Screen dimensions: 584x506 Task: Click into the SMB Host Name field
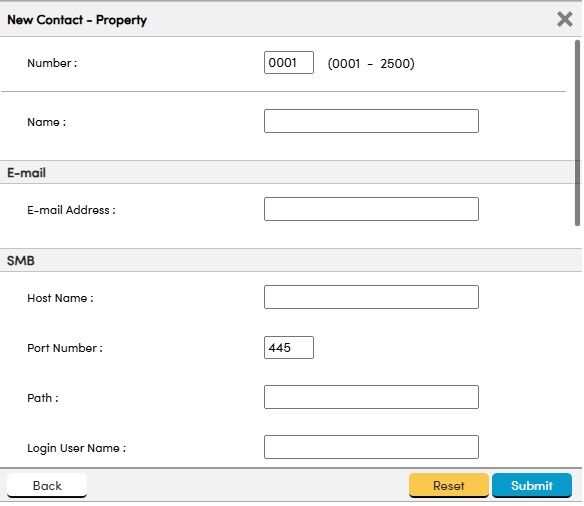click(371, 297)
